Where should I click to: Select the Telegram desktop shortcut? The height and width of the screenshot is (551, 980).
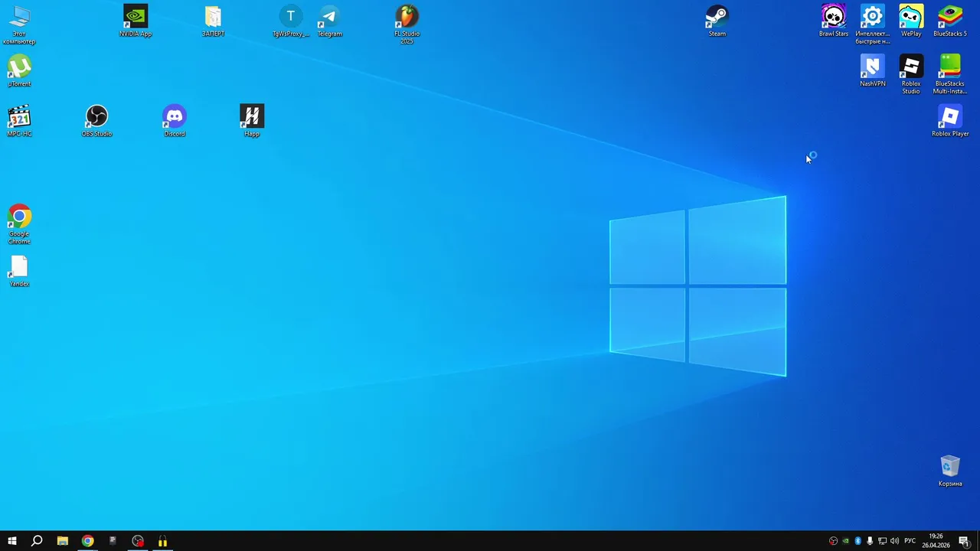(330, 21)
